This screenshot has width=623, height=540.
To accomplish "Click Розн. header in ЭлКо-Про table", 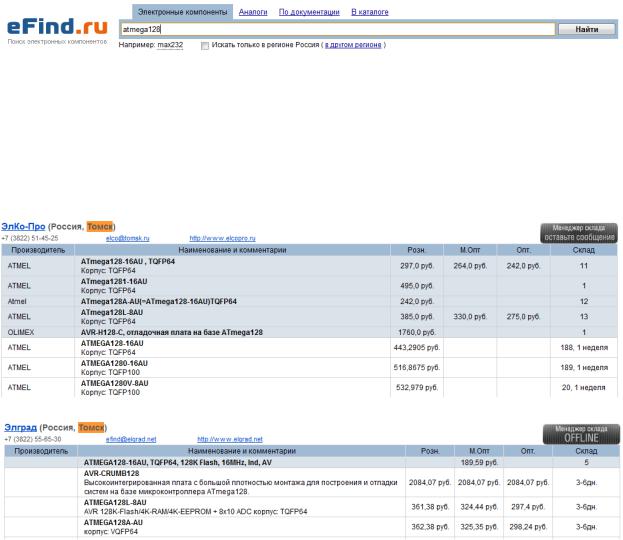I will pyautogui.click(x=416, y=250).
